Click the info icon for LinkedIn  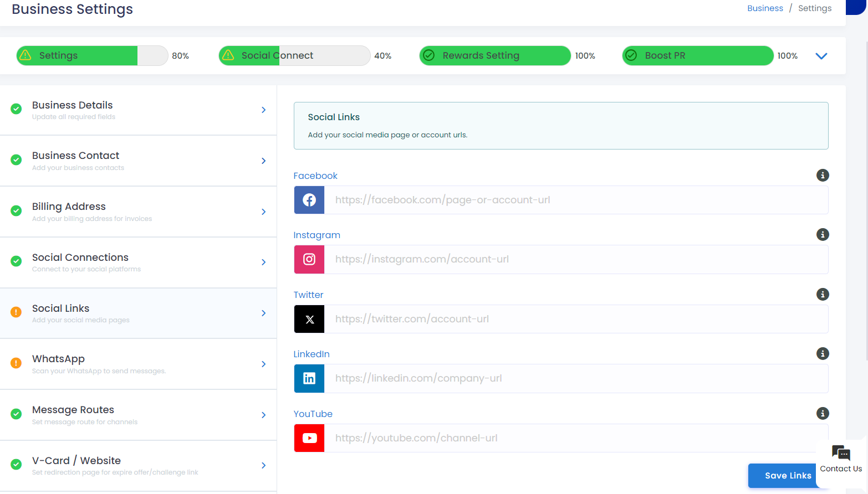click(823, 354)
